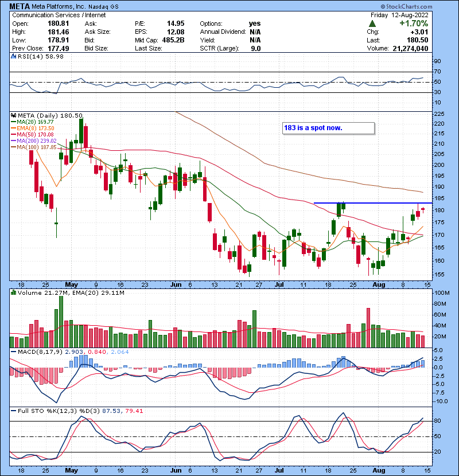The image size is (459, 476).
Task: Click the Volume value 21,274,040
Action: click(x=410, y=49)
